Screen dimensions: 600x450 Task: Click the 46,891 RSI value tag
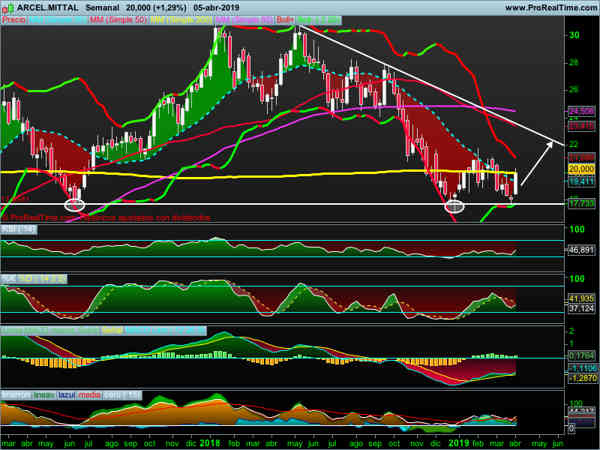581,250
